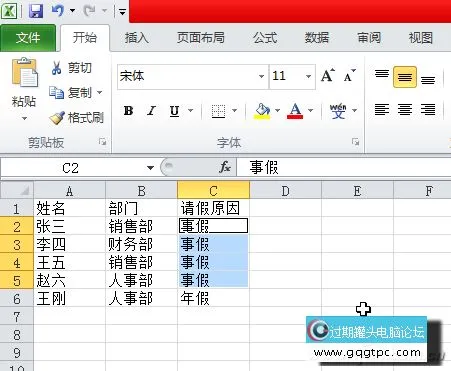Click the 粘贴 paste clipboard icon
The width and height of the screenshot is (451, 371).
[24, 73]
